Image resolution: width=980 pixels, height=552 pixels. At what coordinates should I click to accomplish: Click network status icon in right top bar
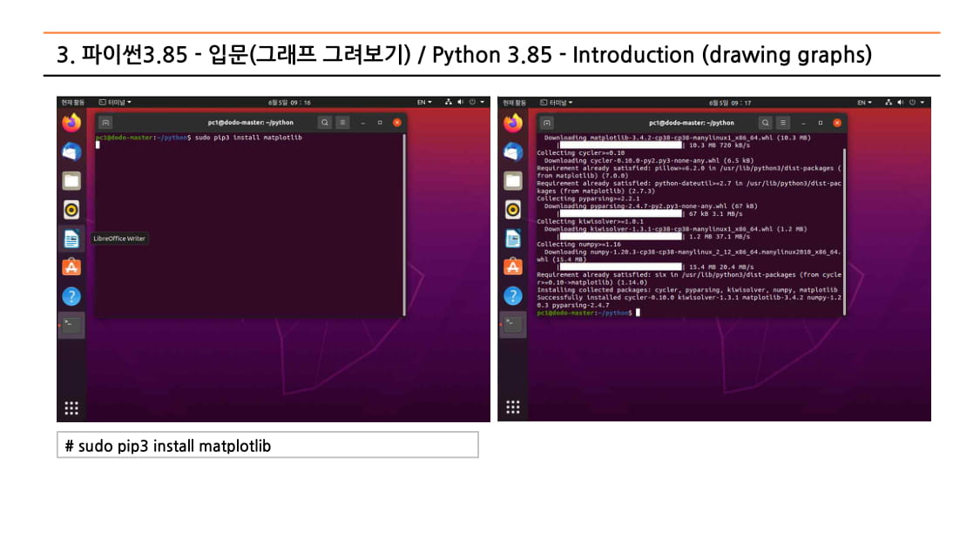(889, 103)
